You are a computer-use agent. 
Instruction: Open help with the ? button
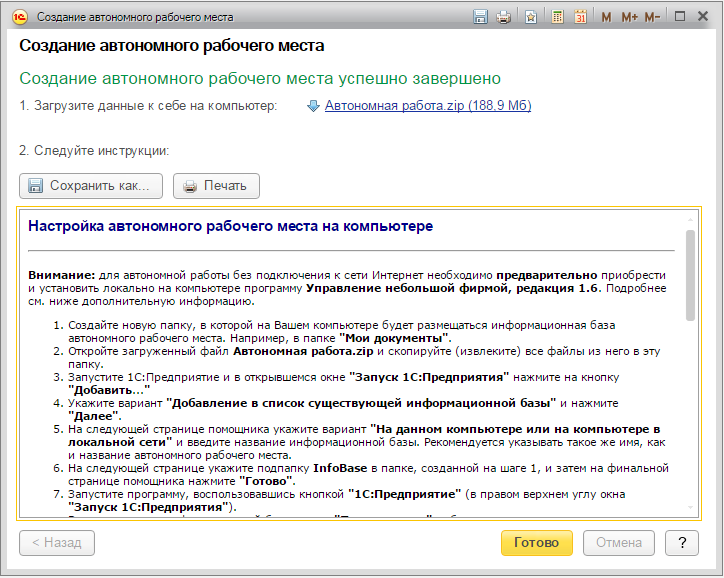tap(682, 543)
